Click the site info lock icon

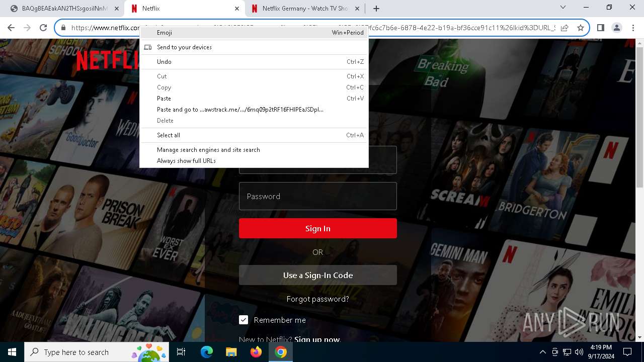coord(63,28)
